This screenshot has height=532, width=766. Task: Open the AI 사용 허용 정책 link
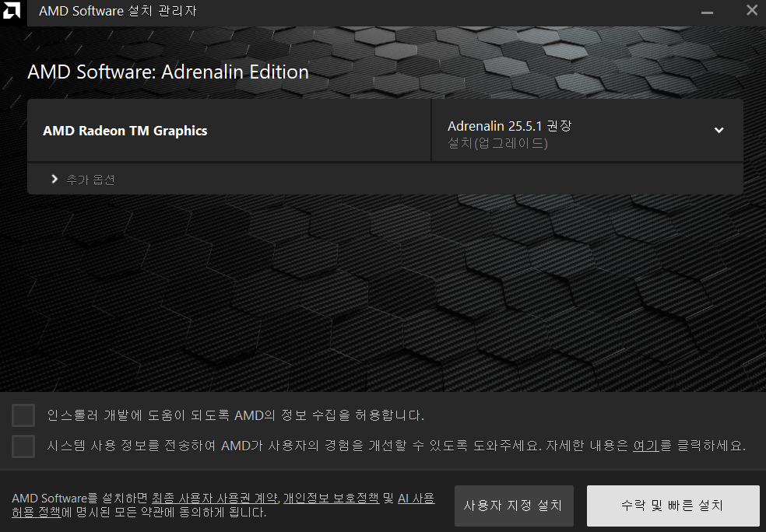tap(416, 498)
